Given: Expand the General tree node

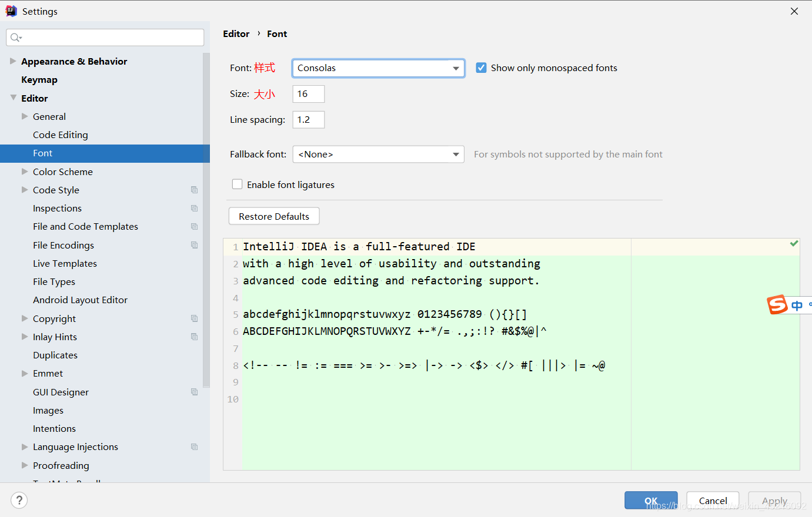Looking at the screenshot, I should (25, 116).
